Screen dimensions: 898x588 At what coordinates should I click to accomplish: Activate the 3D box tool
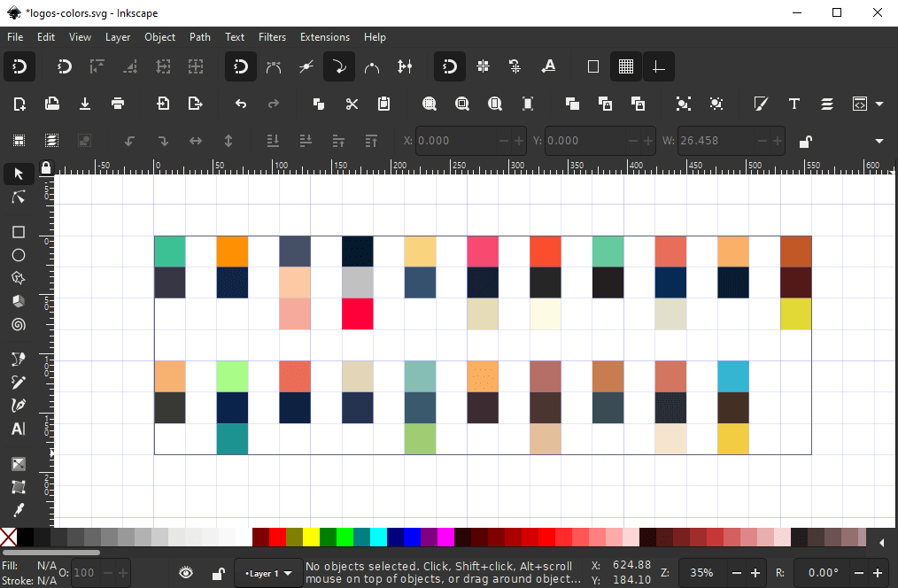click(19, 301)
